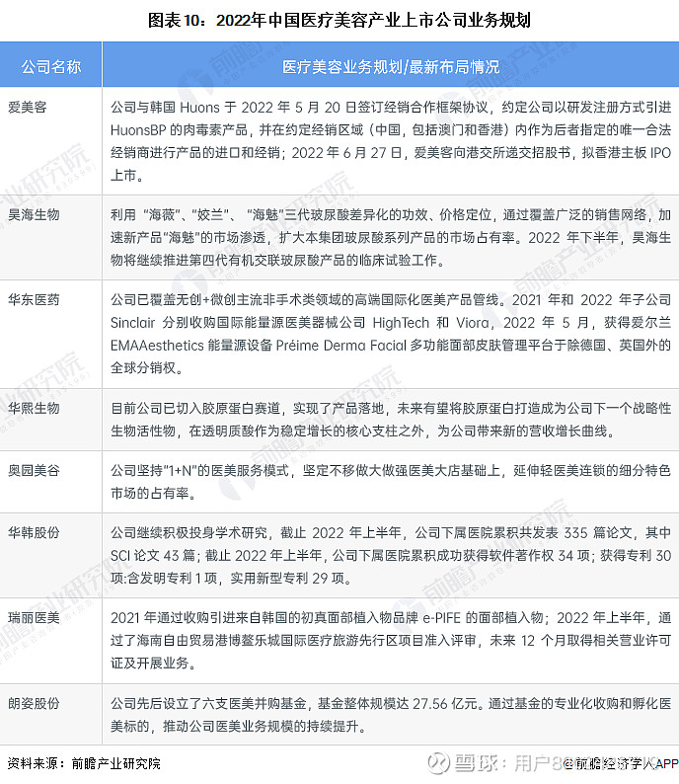Select the company name '华熙生物'

(34, 408)
